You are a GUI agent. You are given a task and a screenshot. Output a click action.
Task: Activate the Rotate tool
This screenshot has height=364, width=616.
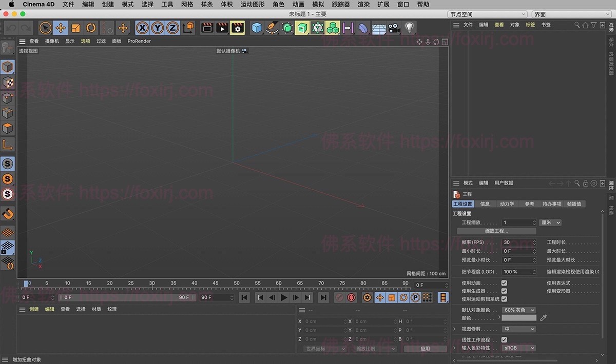90,28
